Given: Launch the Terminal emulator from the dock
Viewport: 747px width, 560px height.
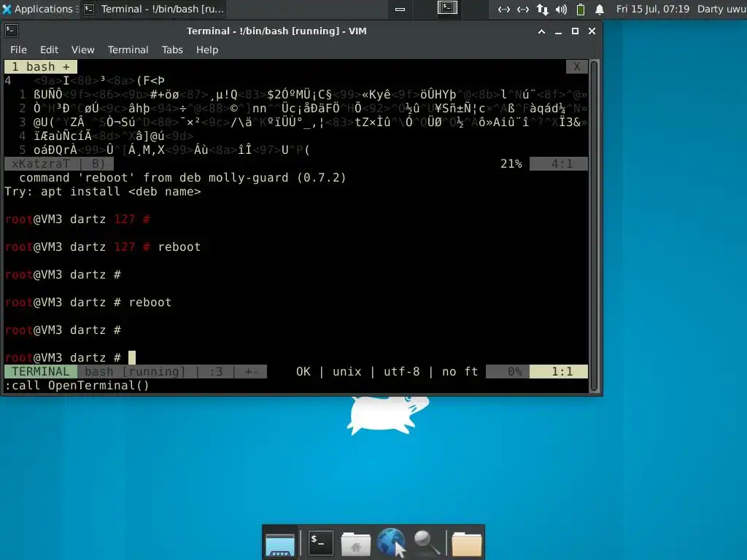Looking at the screenshot, I should pyautogui.click(x=320, y=542).
